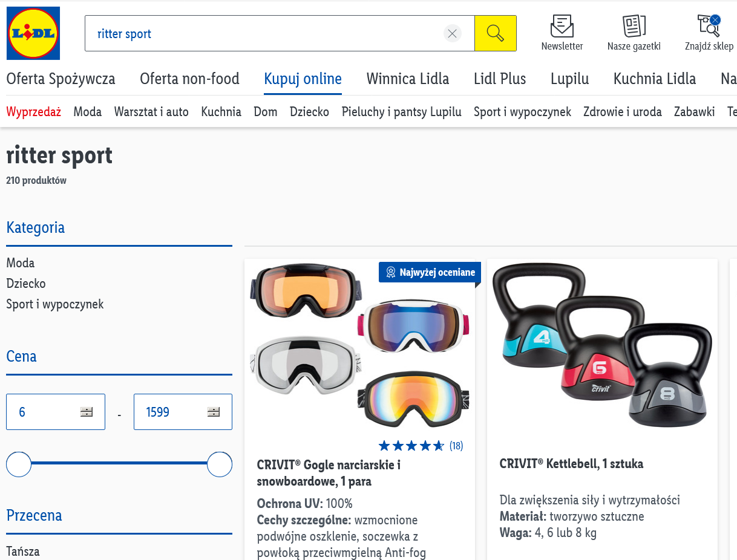Image resolution: width=737 pixels, height=560 pixels.
Task: Click the minimum price field showing 6
Action: click(56, 412)
